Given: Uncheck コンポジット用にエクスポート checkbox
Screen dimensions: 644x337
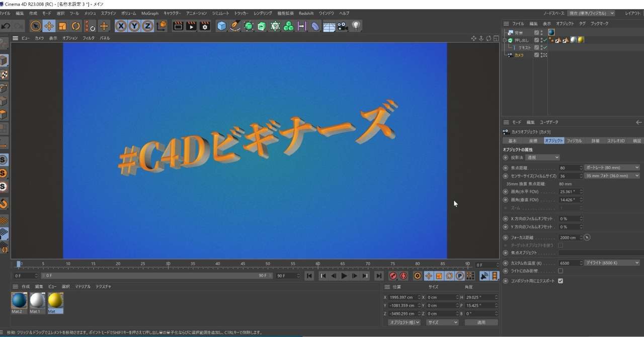Looking at the screenshot, I should click(x=560, y=281).
